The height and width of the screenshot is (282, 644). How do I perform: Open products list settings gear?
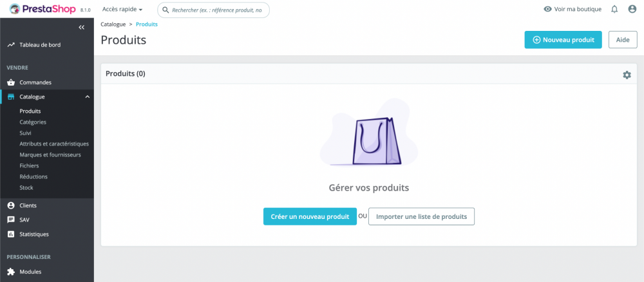[627, 75]
